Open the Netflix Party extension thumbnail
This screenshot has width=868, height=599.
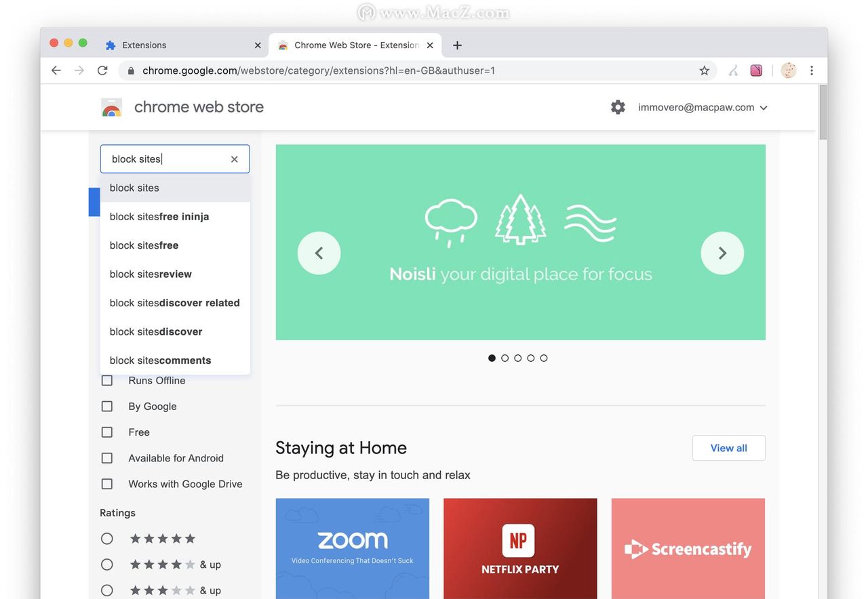[x=519, y=549]
